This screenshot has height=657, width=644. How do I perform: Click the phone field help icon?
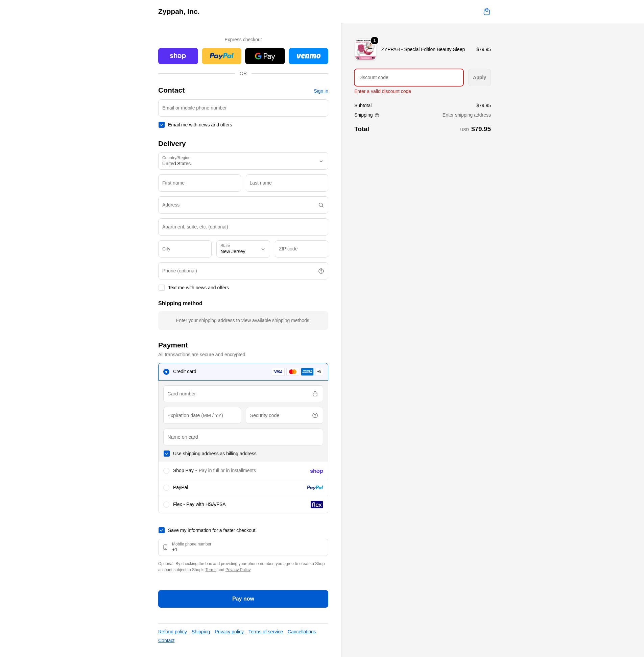pyautogui.click(x=320, y=271)
